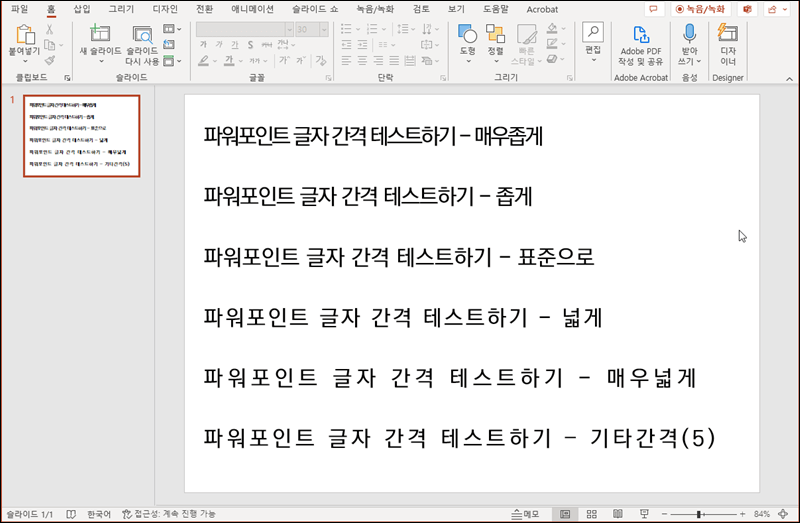The width and height of the screenshot is (800, 523).
Task: Toggle Bold (가) formatting
Action: point(203,45)
